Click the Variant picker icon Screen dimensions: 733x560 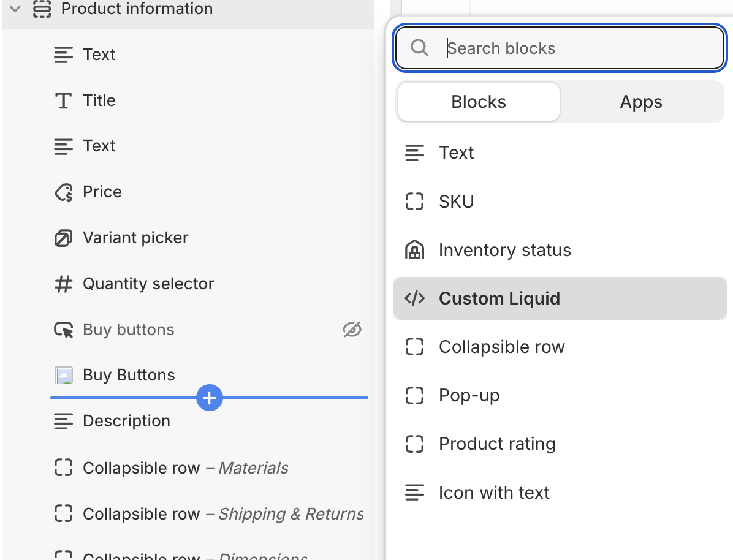coord(63,238)
